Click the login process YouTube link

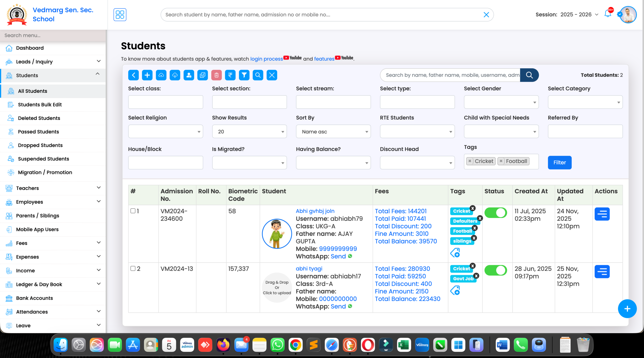pos(266,59)
